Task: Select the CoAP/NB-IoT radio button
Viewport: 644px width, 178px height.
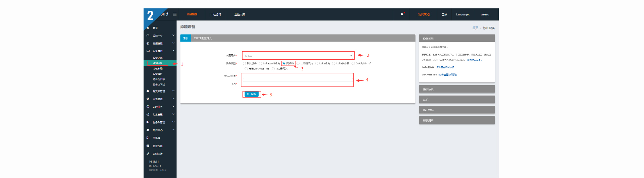Action: coord(353,63)
